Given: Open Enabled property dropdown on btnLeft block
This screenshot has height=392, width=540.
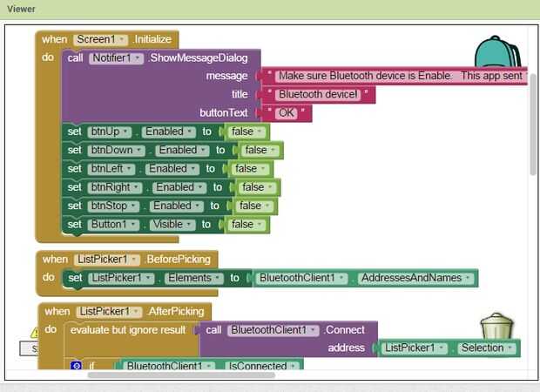Looking at the screenshot, I should click(x=172, y=169).
